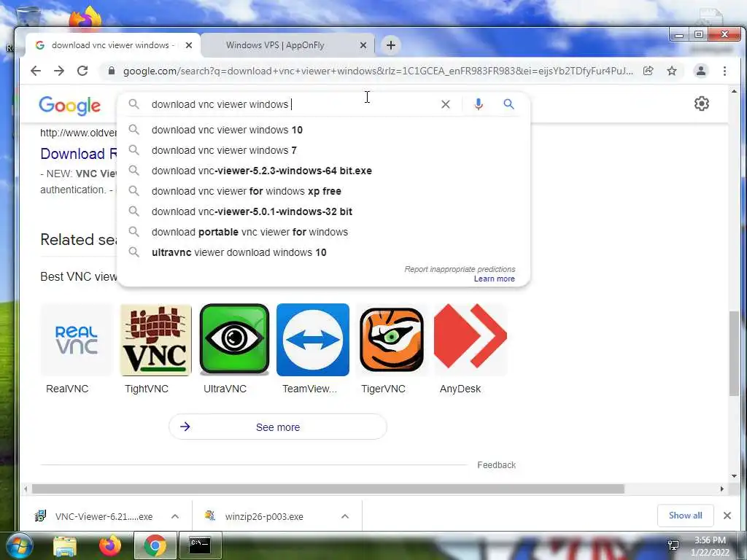
Task: Close the 'download vnc viewer windows' tab
Action: pos(189,45)
